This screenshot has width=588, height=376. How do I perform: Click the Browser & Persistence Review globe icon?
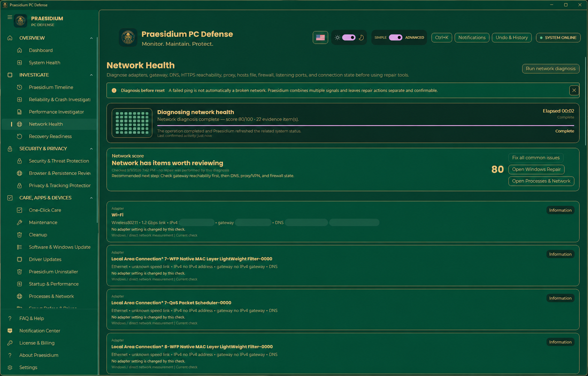click(19, 173)
